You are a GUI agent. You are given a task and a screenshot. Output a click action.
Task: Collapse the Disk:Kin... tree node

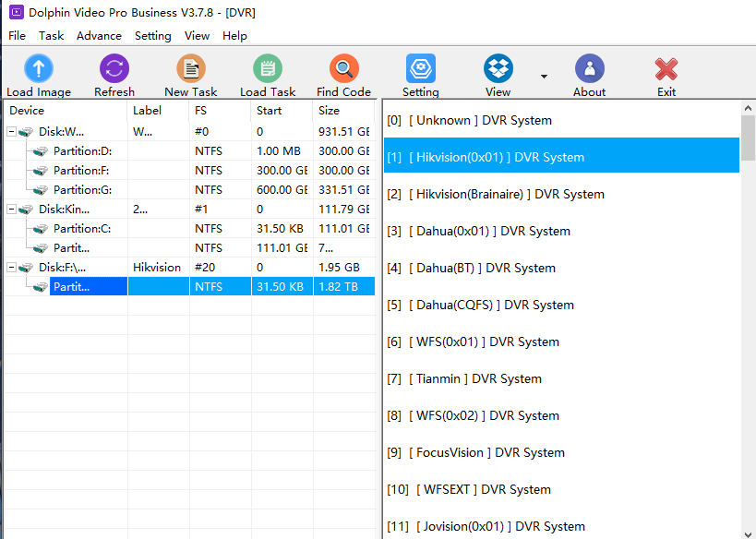[x=11, y=210]
